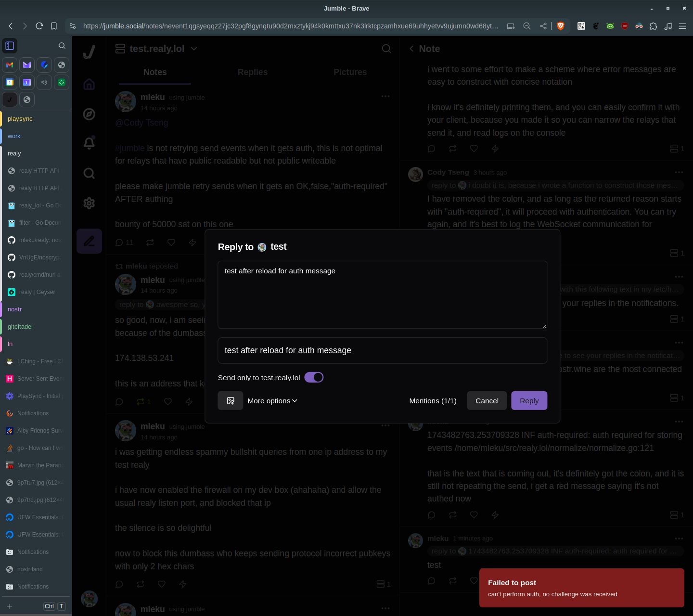This screenshot has height=616, width=693.
Task: Select the nostr.land tab
Action: point(36,569)
